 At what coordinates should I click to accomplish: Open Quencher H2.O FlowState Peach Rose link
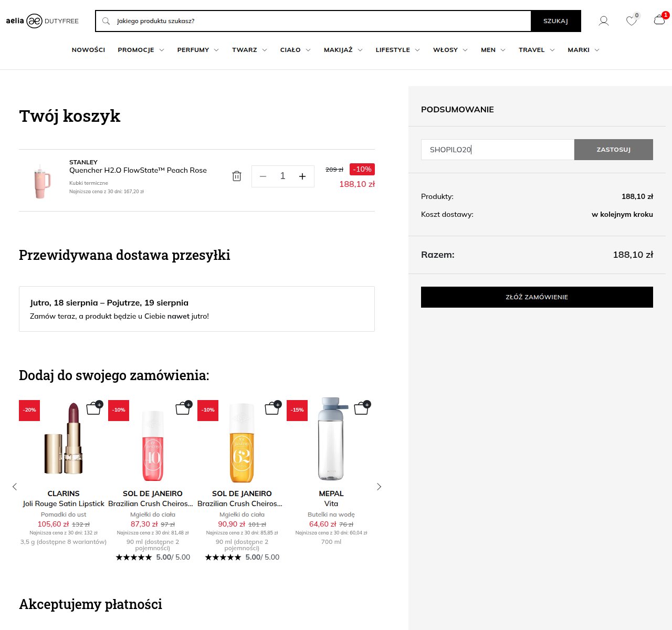click(x=138, y=170)
